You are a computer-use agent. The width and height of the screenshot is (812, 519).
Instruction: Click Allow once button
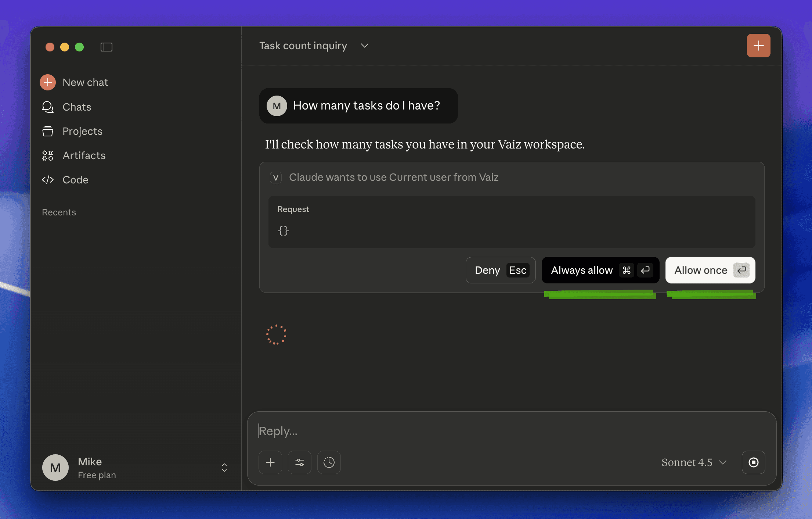coord(710,270)
